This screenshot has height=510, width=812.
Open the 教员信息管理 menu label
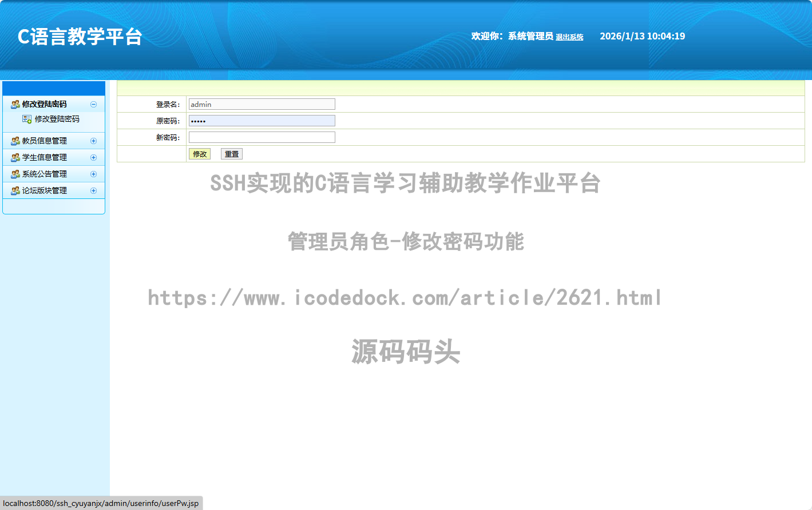click(45, 141)
